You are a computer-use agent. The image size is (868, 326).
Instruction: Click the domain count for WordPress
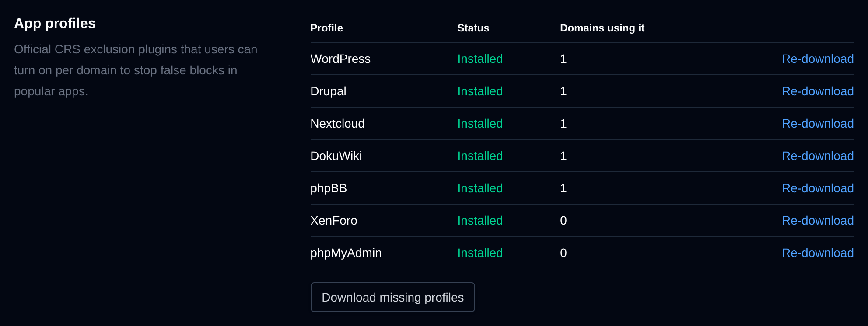click(563, 59)
